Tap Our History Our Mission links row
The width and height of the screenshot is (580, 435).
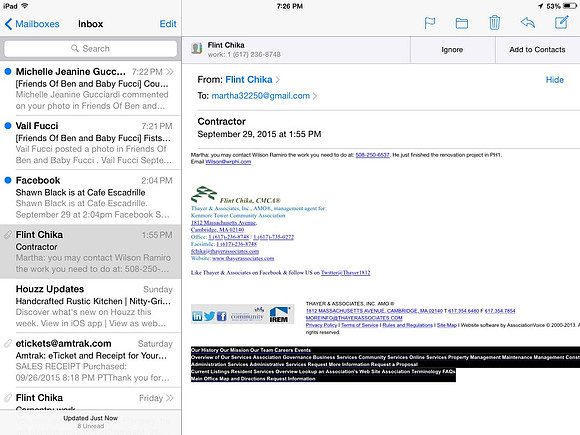pos(251,350)
